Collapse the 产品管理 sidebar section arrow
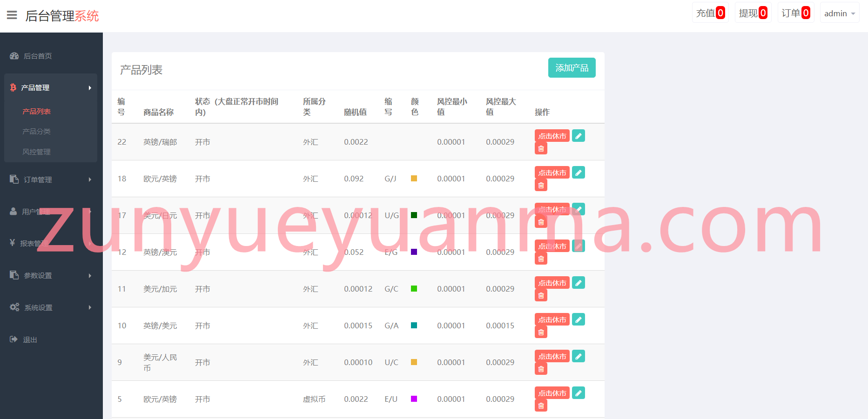 (90, 88)
